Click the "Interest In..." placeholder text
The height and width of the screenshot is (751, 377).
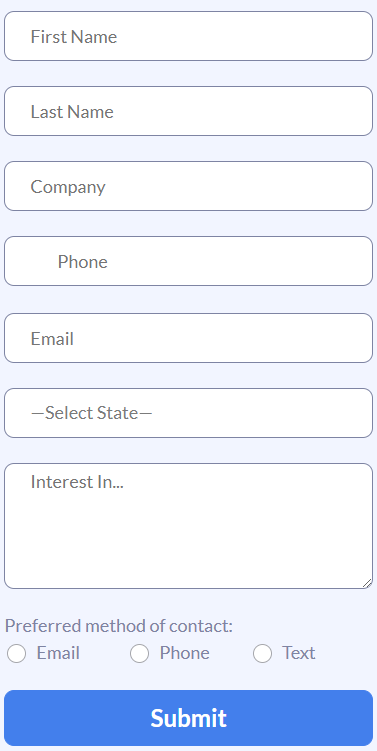[x=77, y=482]
